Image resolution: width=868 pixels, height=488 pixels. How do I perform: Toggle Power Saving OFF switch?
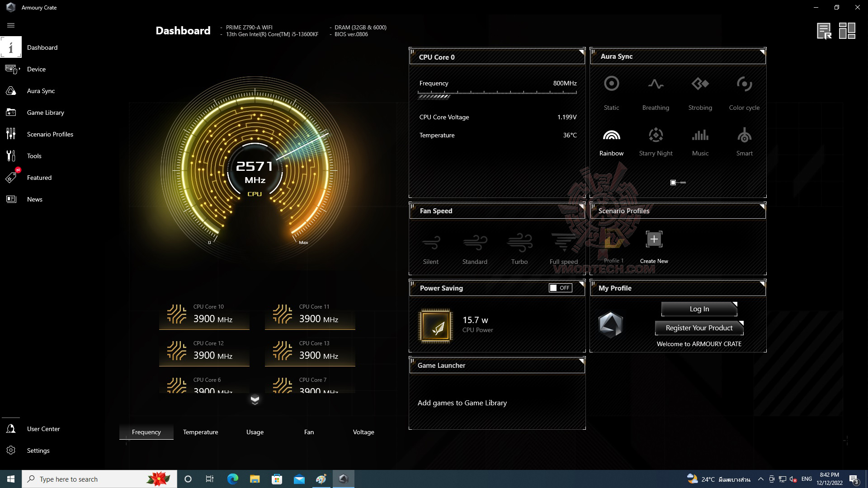click(x=560, y=288)
